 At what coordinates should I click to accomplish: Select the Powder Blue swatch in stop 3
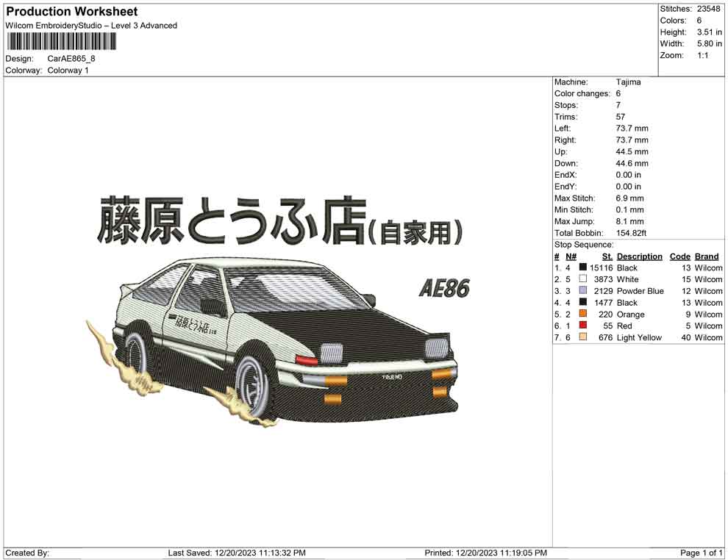(x=582, y=291)
